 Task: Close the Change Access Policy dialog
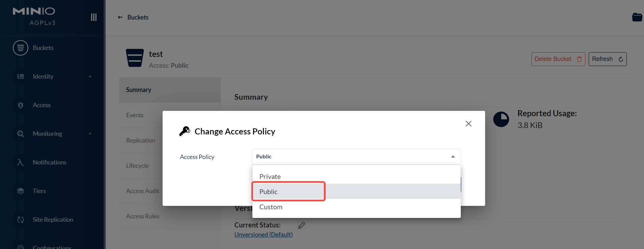[x=468, y=124]
